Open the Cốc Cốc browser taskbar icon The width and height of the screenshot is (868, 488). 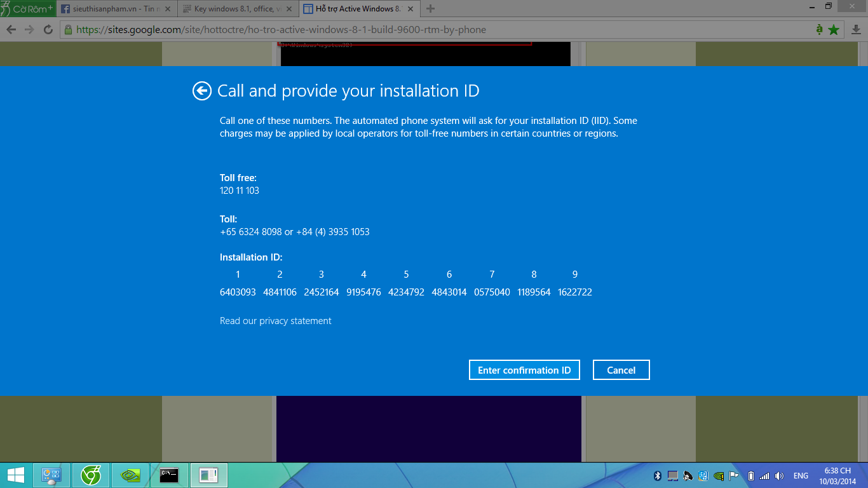pos(91,475)
